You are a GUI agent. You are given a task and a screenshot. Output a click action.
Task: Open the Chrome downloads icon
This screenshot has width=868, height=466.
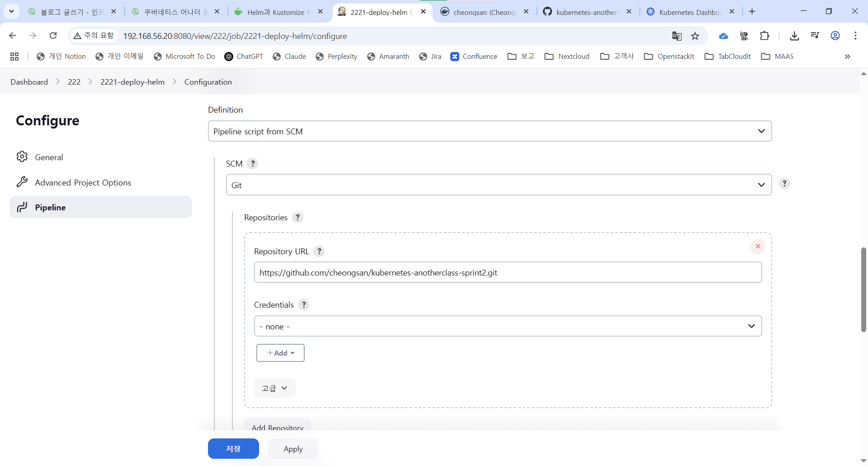tap(794, 36)
